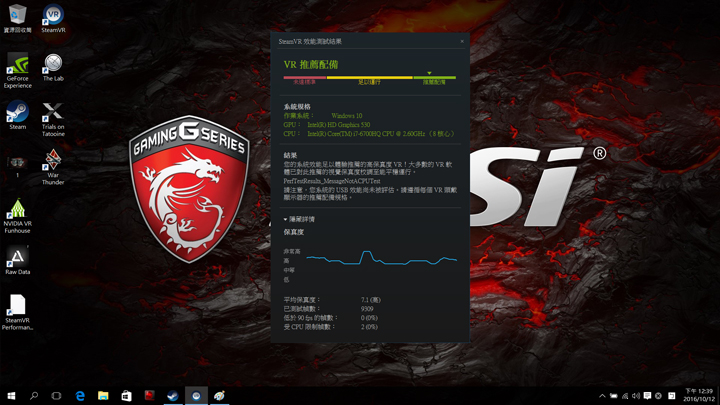
Task: Click the frames below 90 fps value
Action: pos(369,318)
